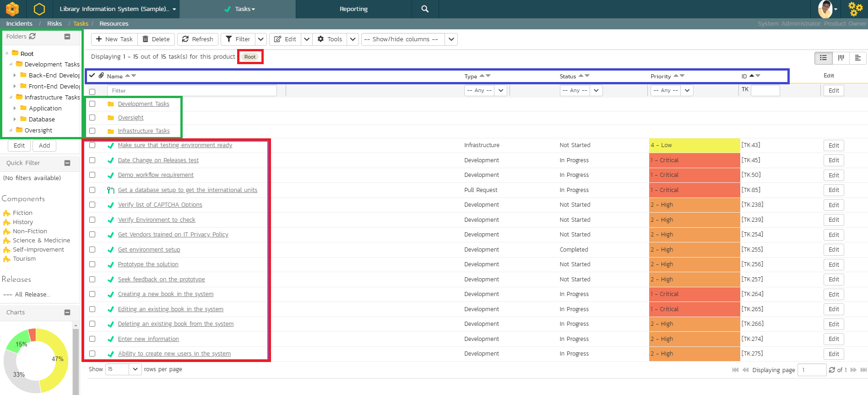Open the administration gears icon
This screenshot has width=868, height=395.
(855, 9)
